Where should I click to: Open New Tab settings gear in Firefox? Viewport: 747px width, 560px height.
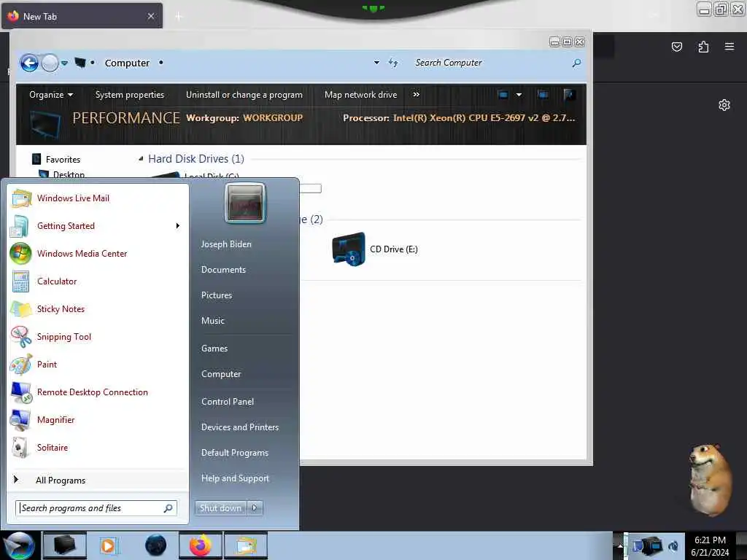[724, 105]
